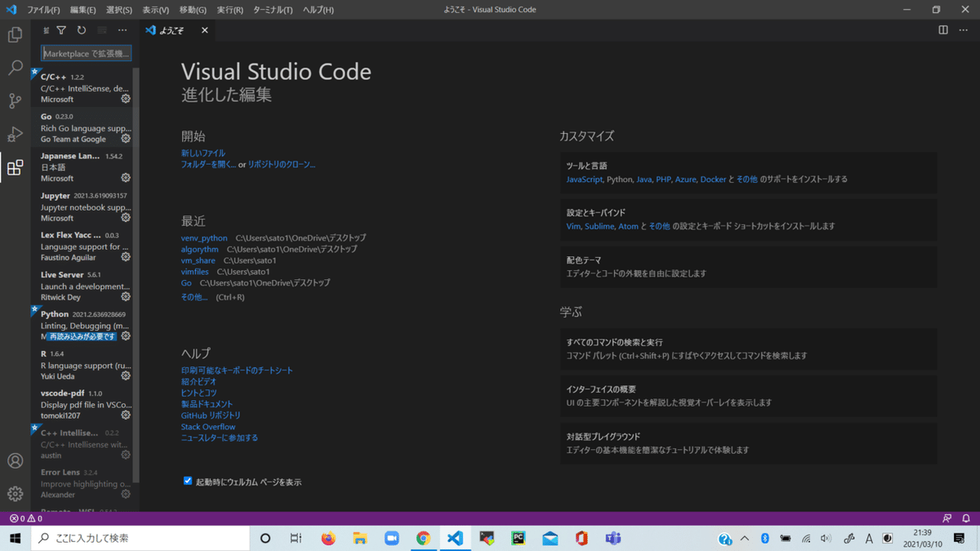The height and width of the screenshot is (551, 980).
Task: Show hidden system tray icons chevron
Action: (x=745, y=538)
